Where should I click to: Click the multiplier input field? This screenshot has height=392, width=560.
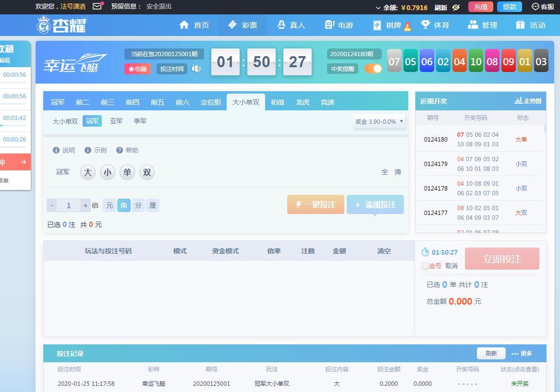[69, 205]
